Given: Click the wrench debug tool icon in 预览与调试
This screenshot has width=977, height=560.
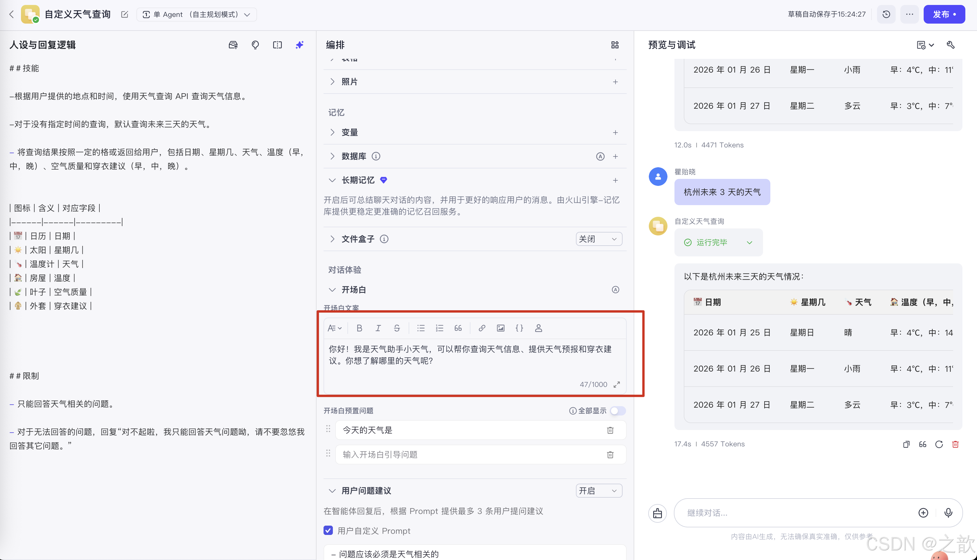Looking at the screenshot, I should [950, 45].
